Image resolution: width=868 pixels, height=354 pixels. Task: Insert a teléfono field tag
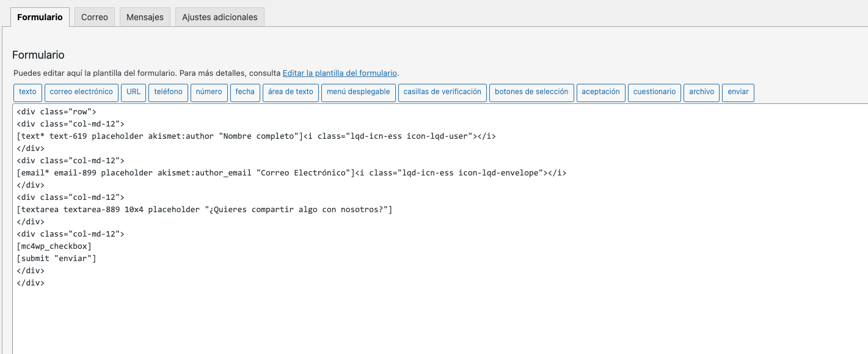coord(168,92)
